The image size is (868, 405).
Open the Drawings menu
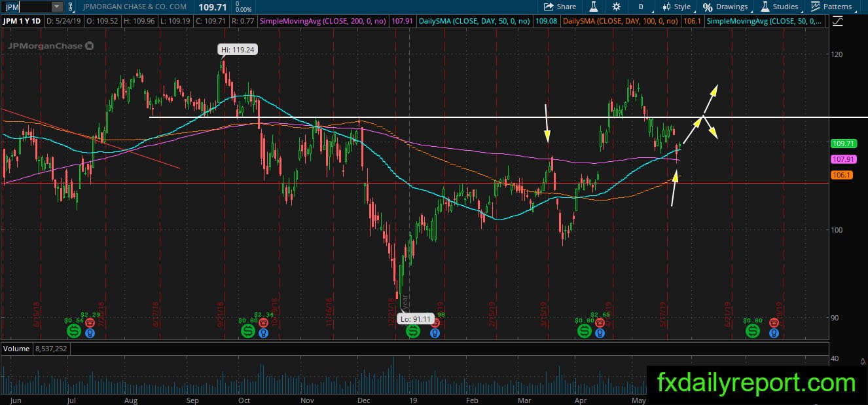pos(725,7)
